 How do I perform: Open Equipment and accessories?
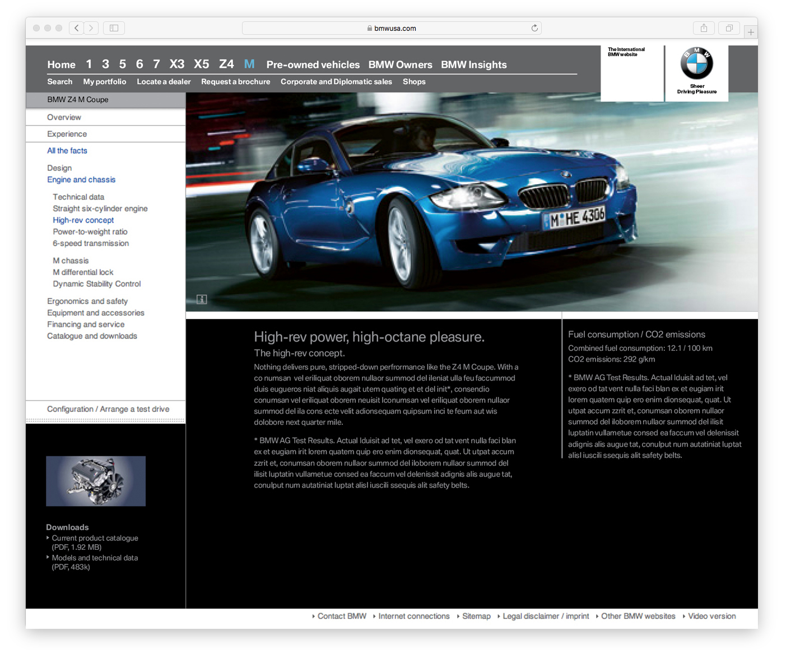tap(96, 313)
